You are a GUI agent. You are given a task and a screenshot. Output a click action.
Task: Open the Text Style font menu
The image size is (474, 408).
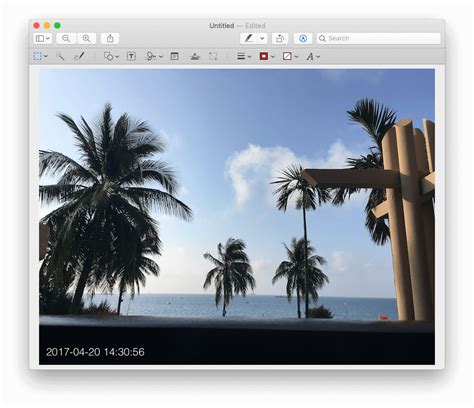(310, 56)
